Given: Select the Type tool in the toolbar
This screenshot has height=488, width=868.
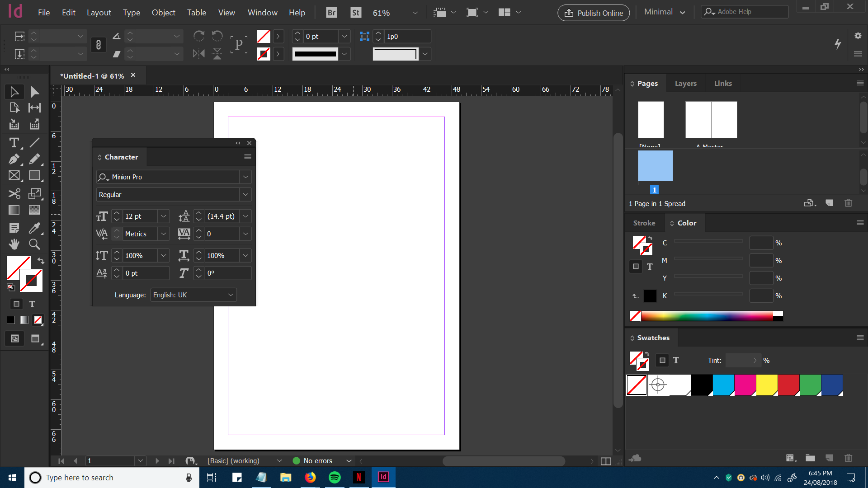Looking at the screenshot, I should click(14, 143).
